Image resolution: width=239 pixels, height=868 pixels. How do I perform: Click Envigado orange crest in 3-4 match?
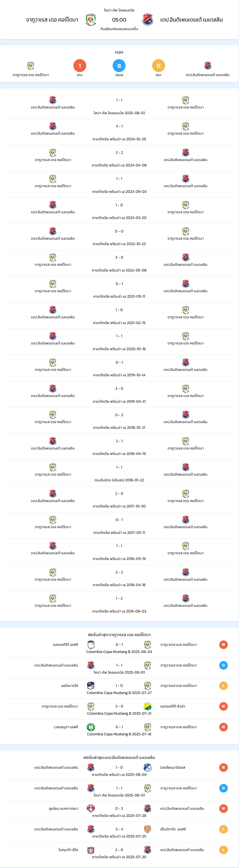tap(147, 829)
